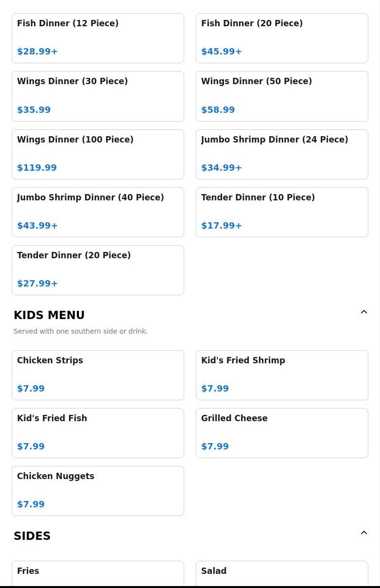Collapse the SIDES section chevron
Viewport: 380px width, 588px height.
(x=363, y=533)
